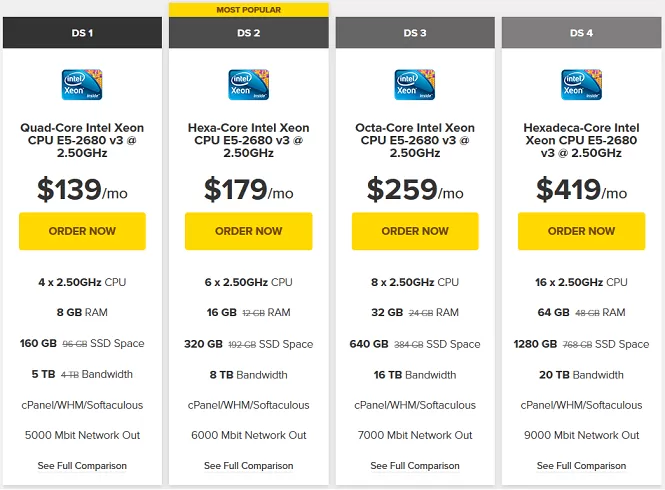Screen dimensions: 665x490
Task: Open See Full Comparison under DS 4
Action: click(581, 466)
